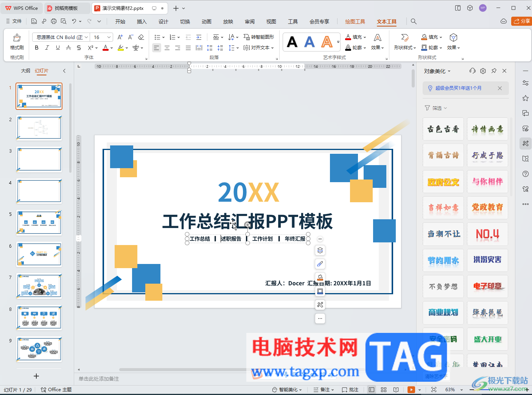Screen dimensions: 532x395
Task: Click the text effects (效果) icon
Action: (377, 37)
